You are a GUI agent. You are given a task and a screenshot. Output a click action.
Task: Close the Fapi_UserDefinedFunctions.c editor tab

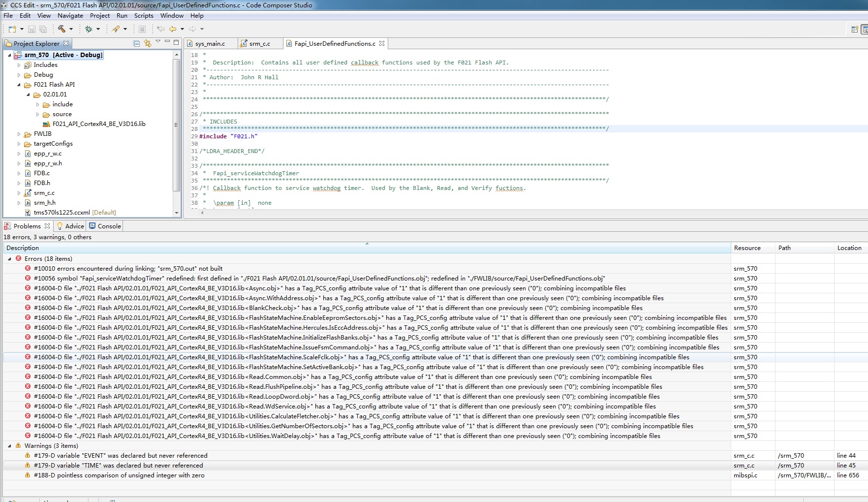tap(382, 43)
